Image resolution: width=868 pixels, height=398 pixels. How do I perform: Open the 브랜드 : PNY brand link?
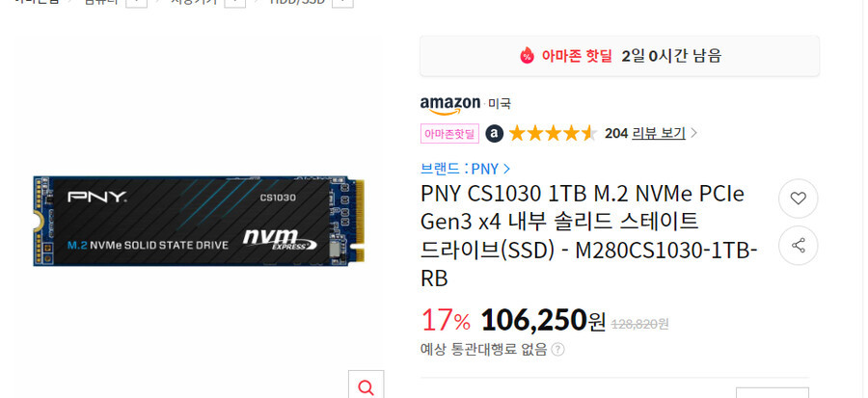(460, 169)
